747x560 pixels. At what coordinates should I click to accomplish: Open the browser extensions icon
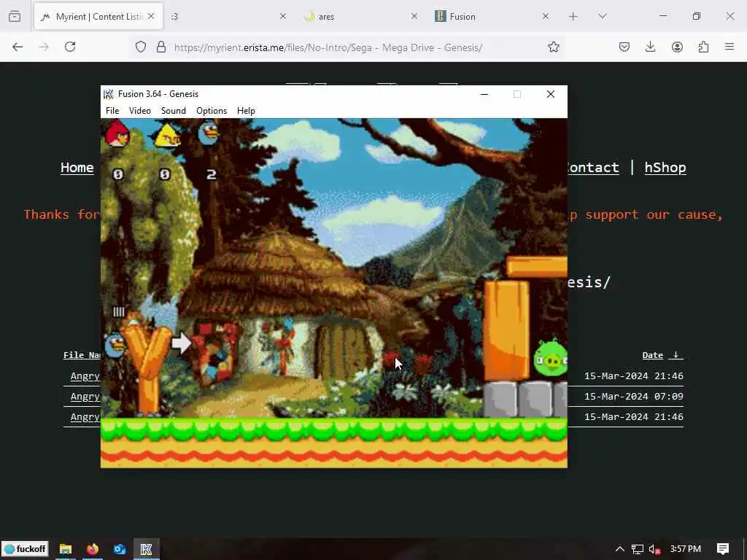(x=703, y=47)
